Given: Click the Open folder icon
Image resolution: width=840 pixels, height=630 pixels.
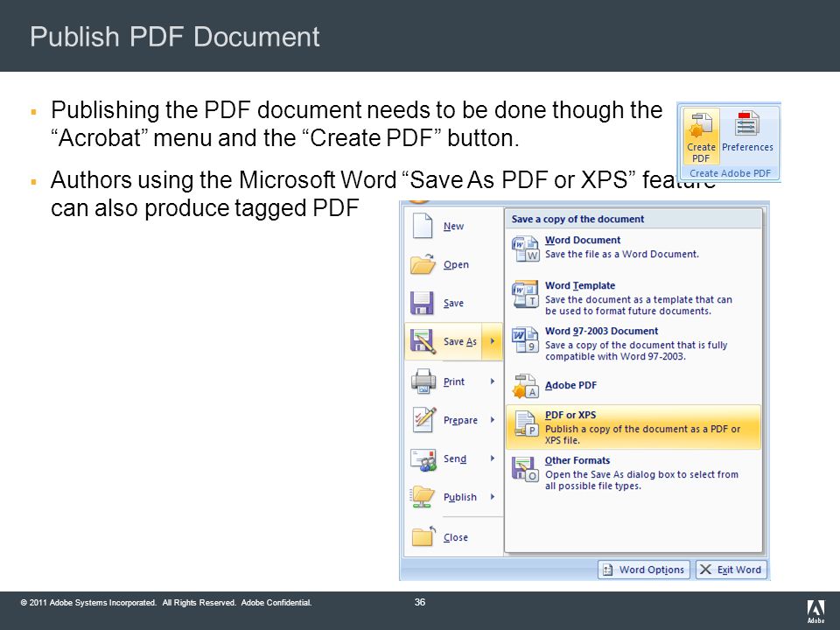Looking at the screenshot, I should click(423, 264).
